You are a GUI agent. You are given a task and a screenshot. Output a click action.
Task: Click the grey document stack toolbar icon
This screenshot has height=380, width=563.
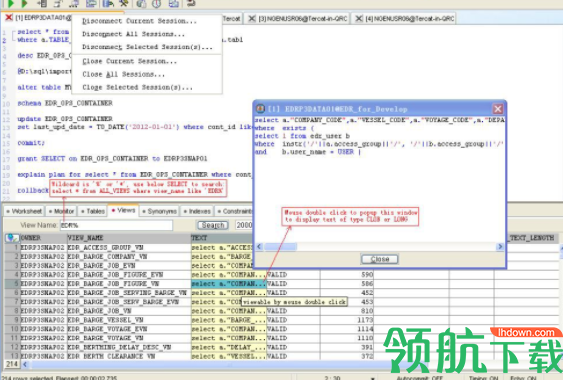pos(141,4)
